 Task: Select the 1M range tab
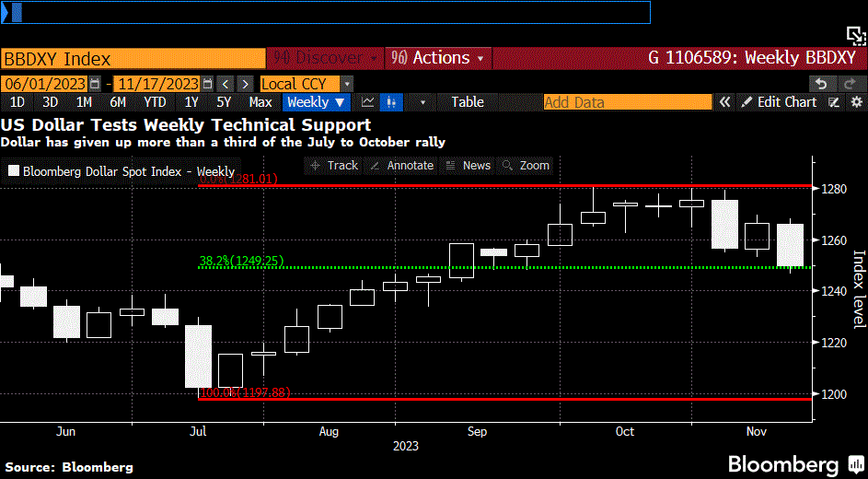84,102
